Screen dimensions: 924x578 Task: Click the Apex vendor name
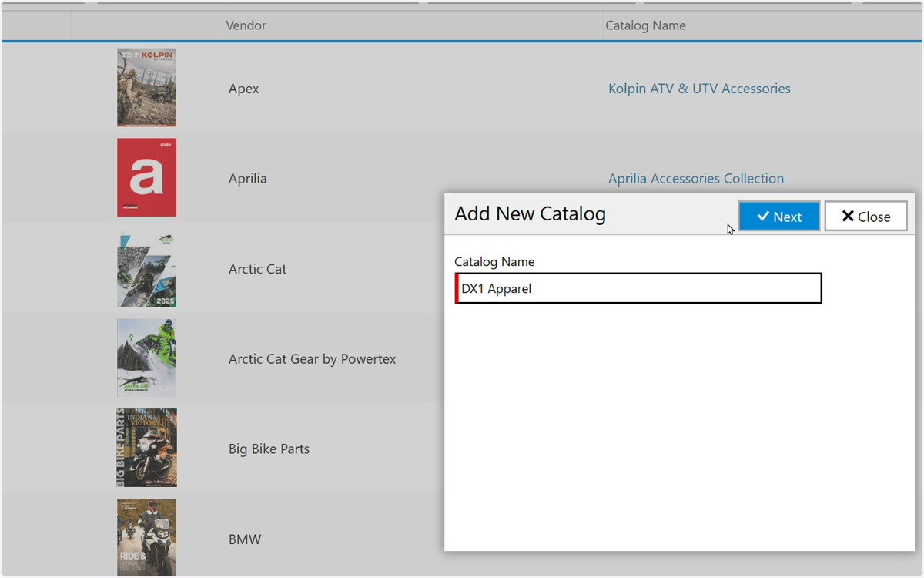[x=243, y=89]
